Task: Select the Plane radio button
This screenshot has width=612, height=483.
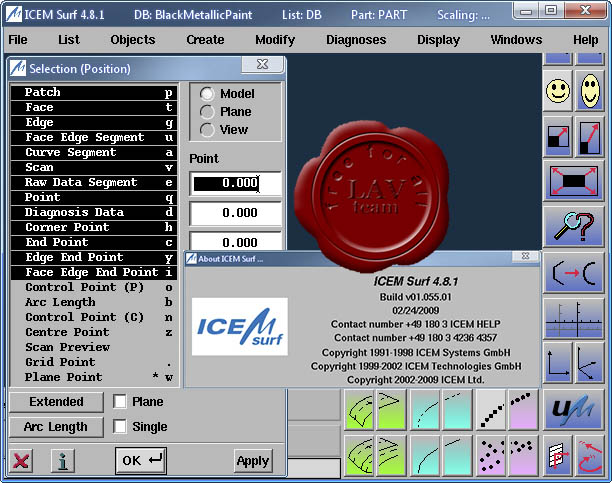Action: click(207, 112)
